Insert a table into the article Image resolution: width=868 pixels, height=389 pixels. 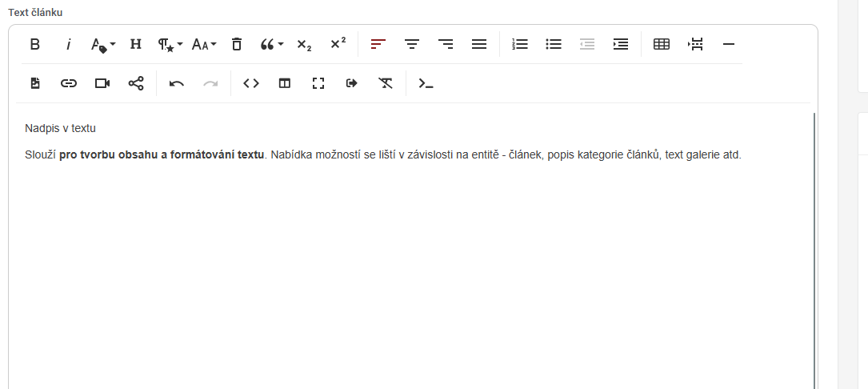(x=662, y=45)
